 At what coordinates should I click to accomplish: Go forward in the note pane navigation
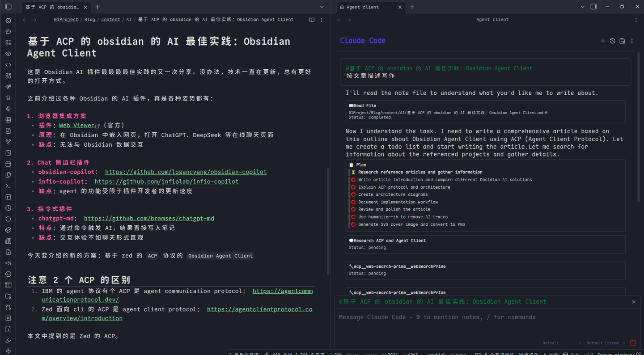pos(35,20)
